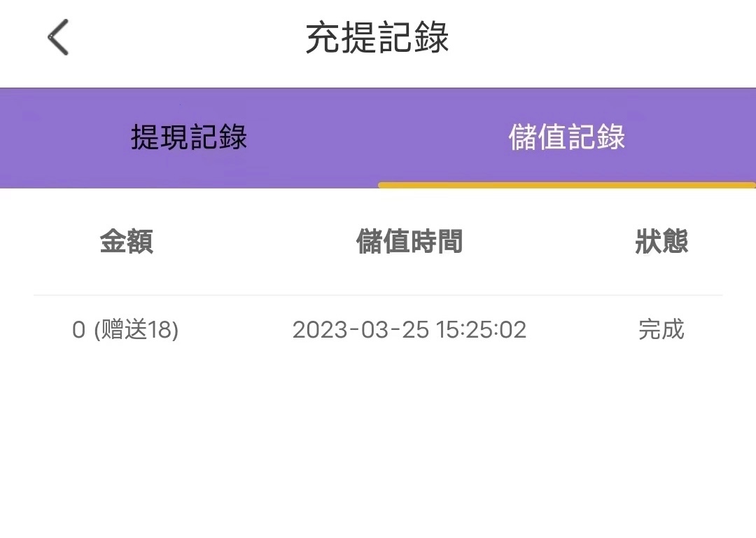Tap the 0 amount value
This screenshot has width=756, height=538.
pos(78,329)
